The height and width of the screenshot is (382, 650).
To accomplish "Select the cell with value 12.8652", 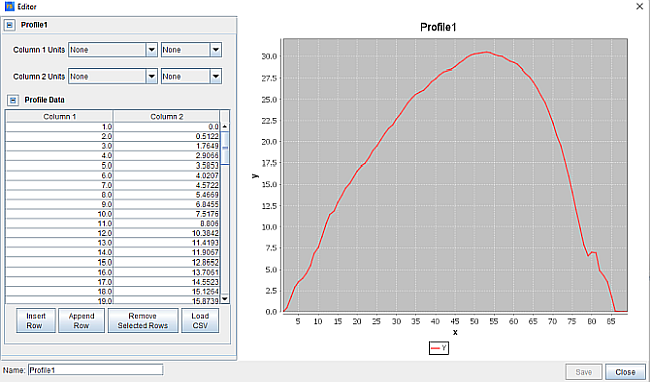I will [x=166, y=262].
